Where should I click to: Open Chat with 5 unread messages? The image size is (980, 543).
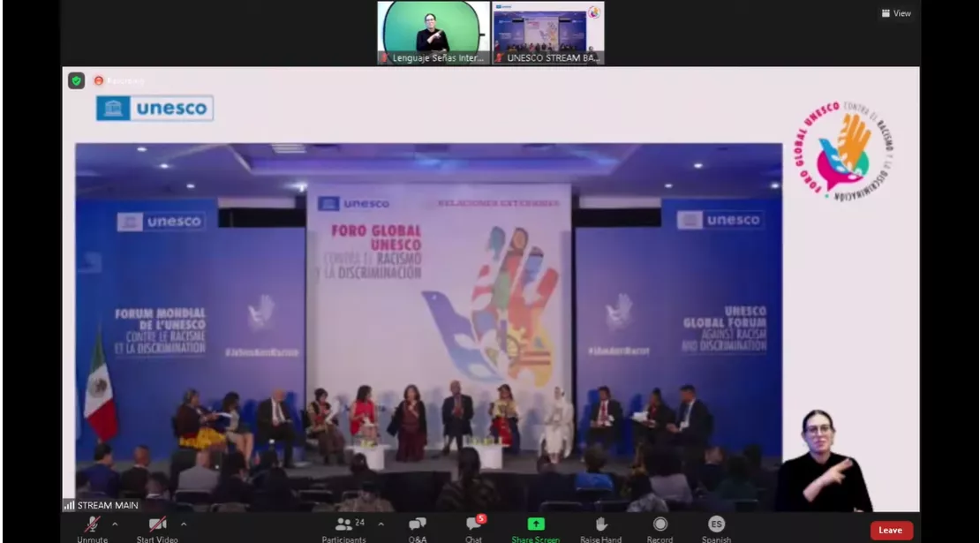pyautogui.click(x=474, y=529)
